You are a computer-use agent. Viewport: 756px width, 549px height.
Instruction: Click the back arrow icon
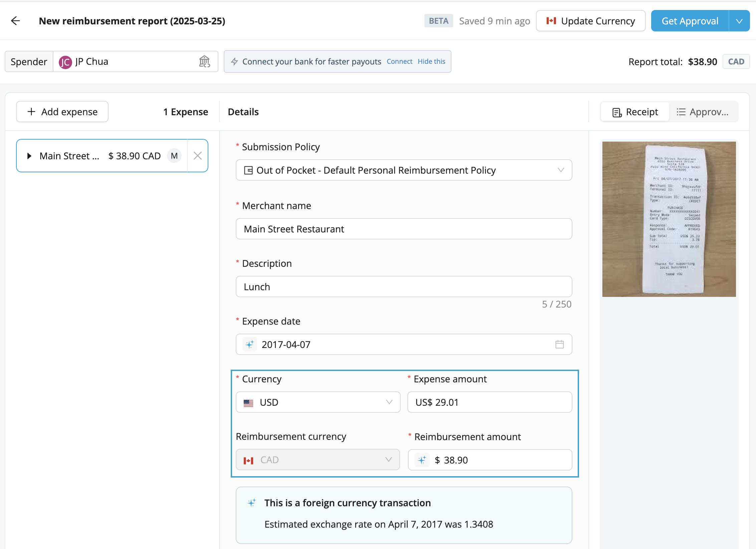coord(15,21)
